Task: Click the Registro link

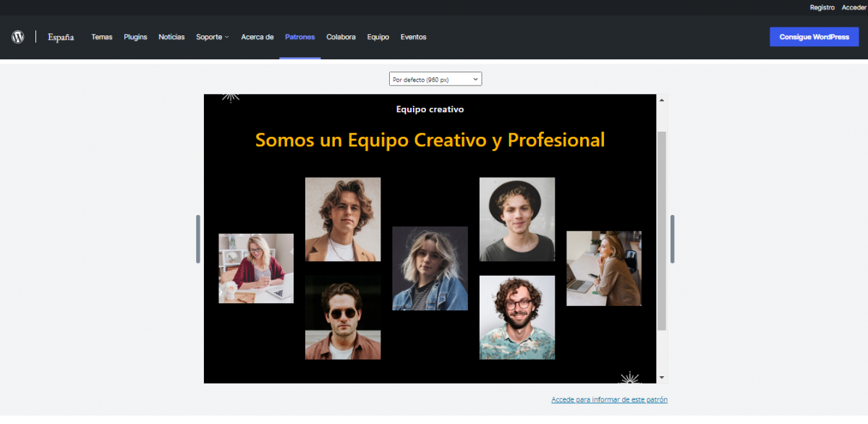Action: click(x=822, y=7)
